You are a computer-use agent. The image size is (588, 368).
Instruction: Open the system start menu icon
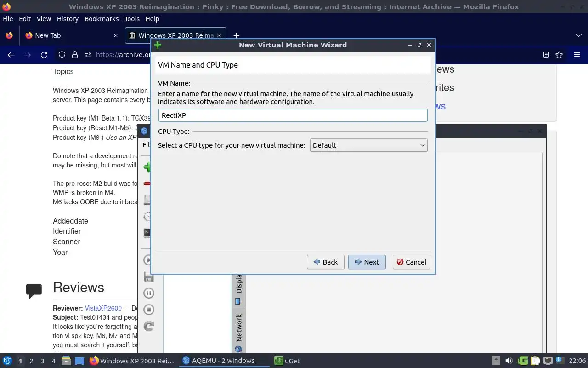(x=7, y=361)
